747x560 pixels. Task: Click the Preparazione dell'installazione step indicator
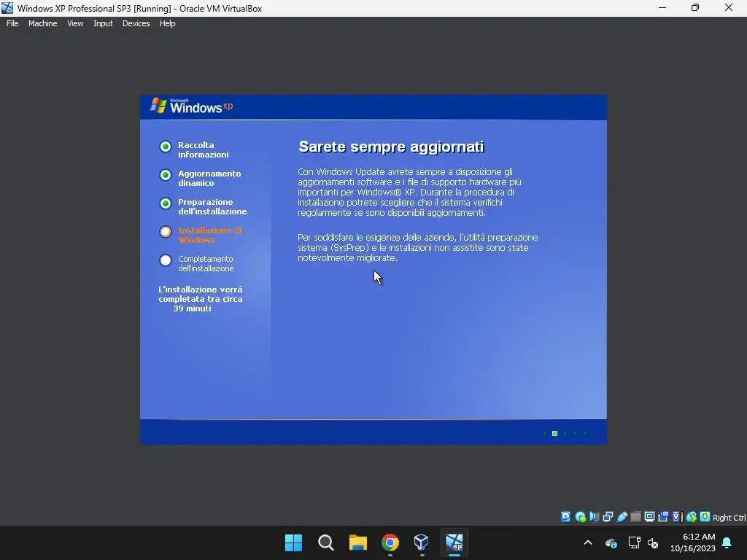click(166, 204)
